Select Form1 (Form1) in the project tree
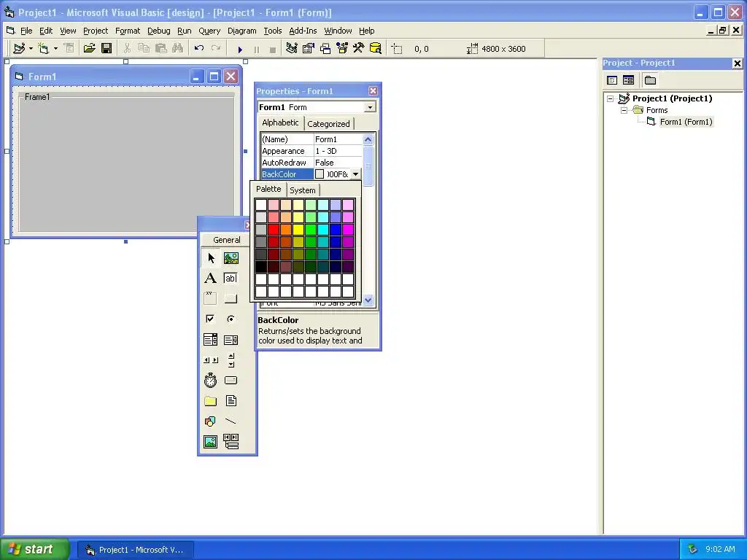Image resolution: width=747 pixels, height=560 pixels. 686,122
